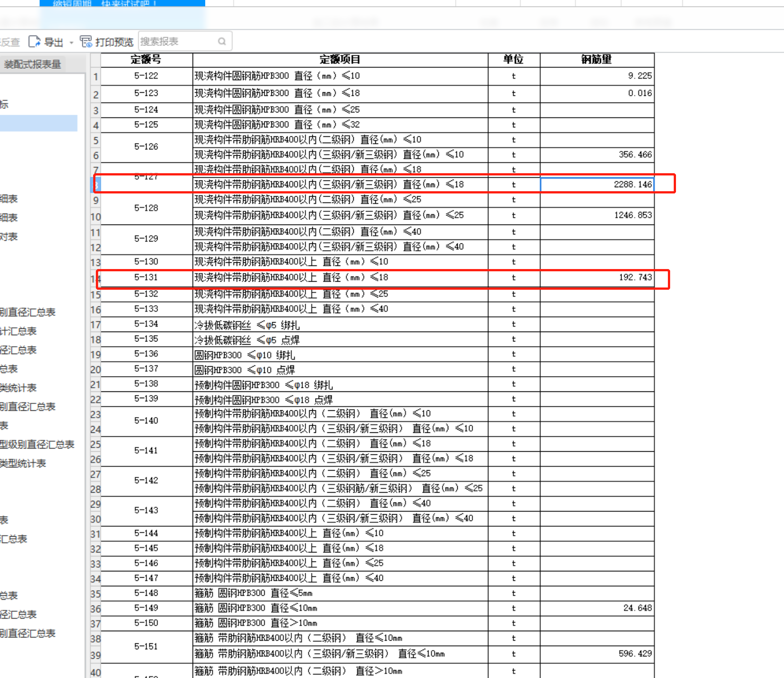The image size is (784, 678).
Task: Open the export dropdown arrow
Action: [x=71, y=43]
